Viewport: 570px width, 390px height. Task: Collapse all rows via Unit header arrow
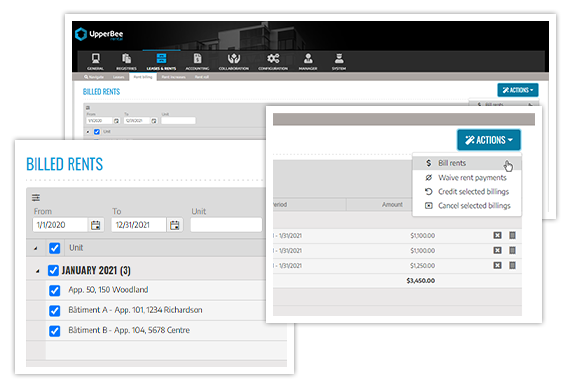(x=36, y=249)
